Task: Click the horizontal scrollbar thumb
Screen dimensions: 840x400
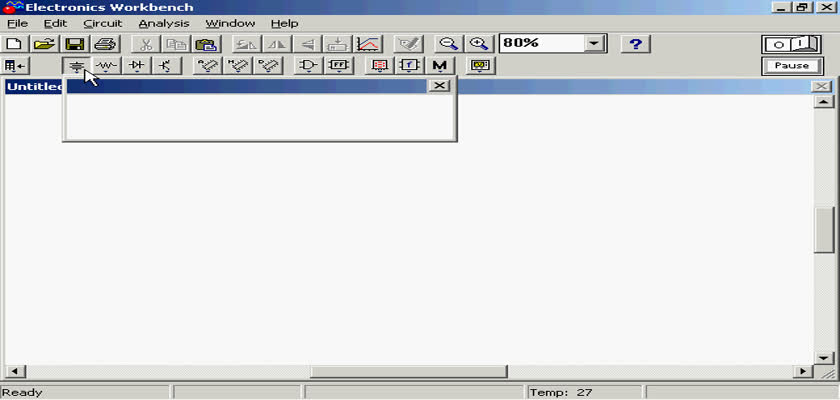Action: click(x=409, y=371)
